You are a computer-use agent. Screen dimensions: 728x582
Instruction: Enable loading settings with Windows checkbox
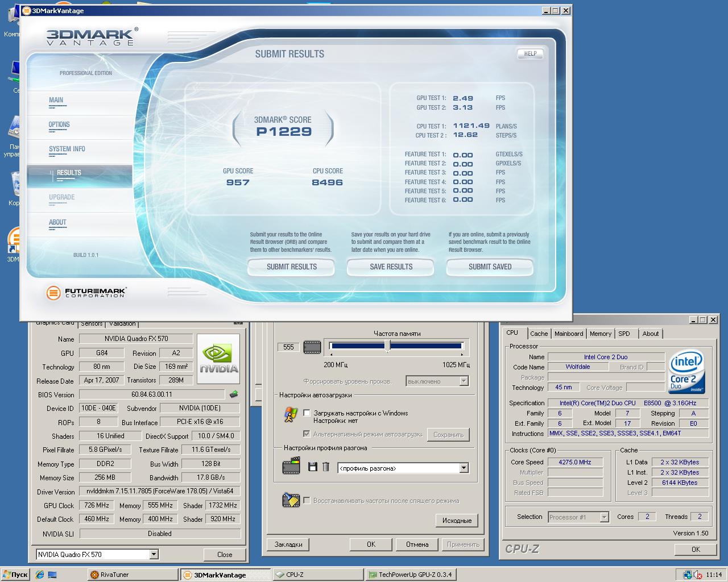(x=307, y=413)
